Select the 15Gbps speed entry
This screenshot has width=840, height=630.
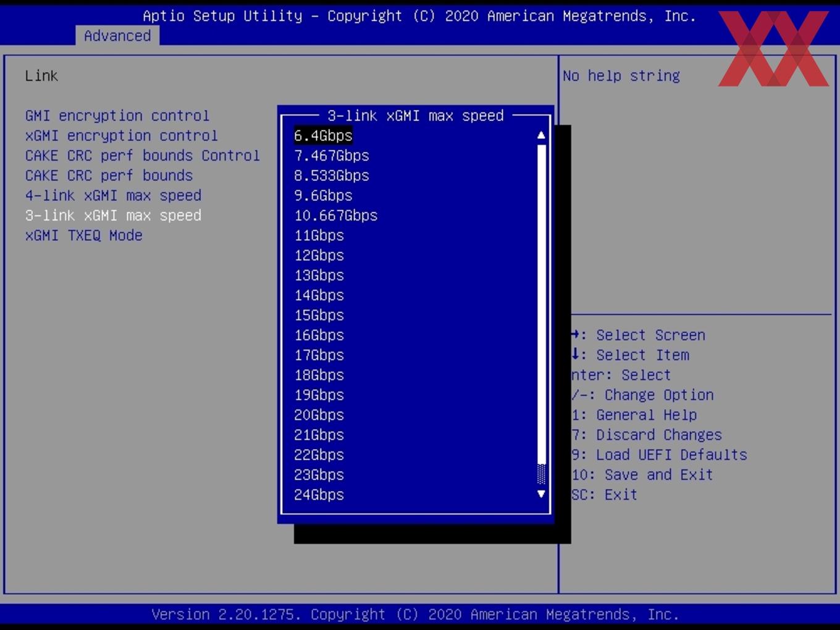point(319,315)
